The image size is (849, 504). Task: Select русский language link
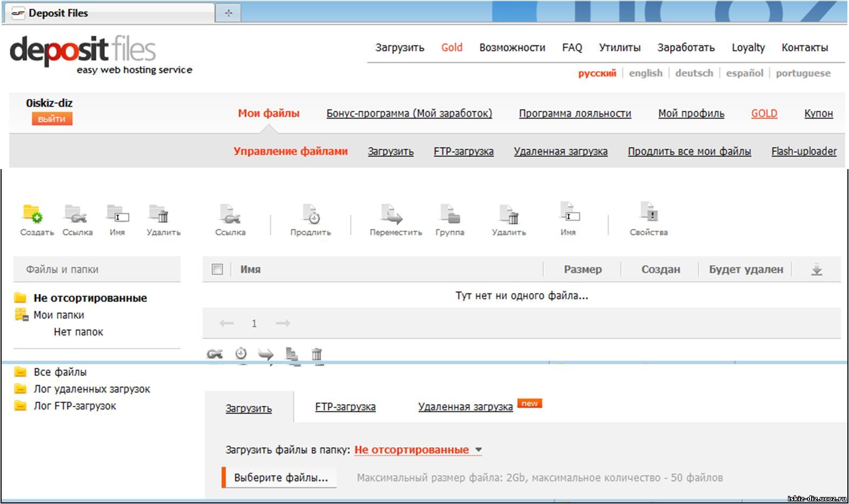597,73
